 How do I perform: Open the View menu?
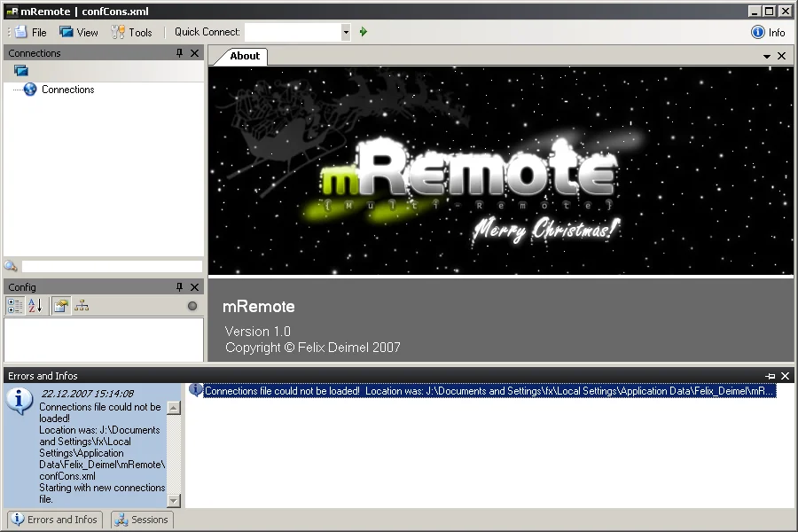pyautogui.click(x=78, y=32)
